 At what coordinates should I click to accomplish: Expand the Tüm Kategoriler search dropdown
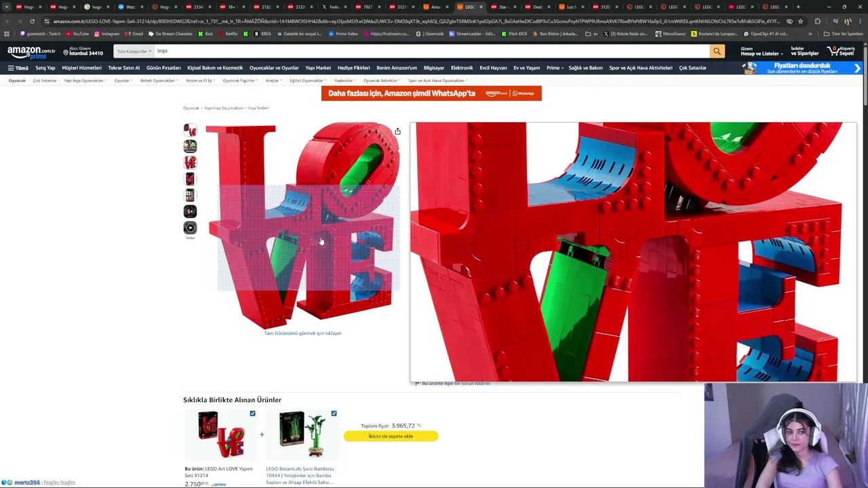point(134,52)
